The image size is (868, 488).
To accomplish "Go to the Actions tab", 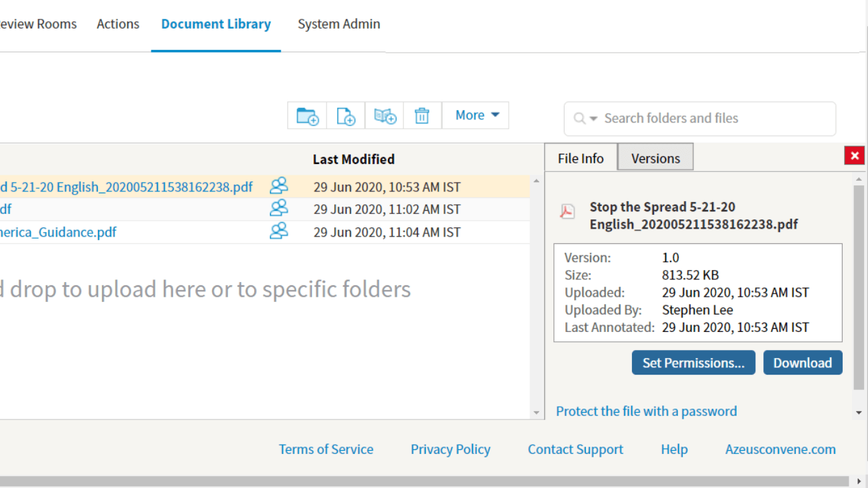I will click(x=118, y=24).
